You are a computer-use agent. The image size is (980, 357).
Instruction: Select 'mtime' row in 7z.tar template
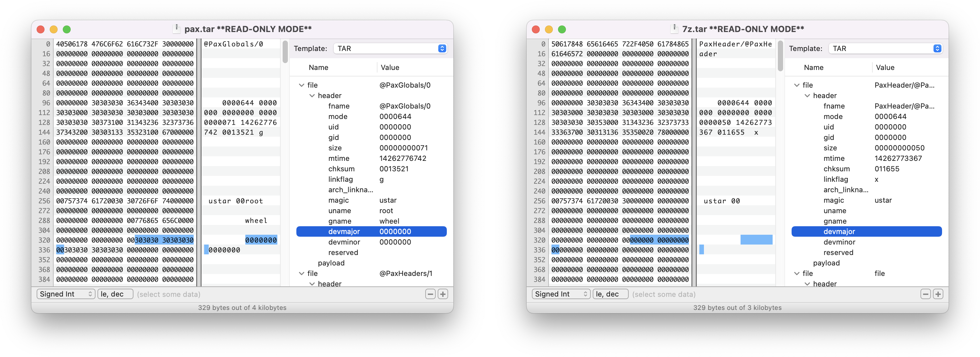(866, 158)
